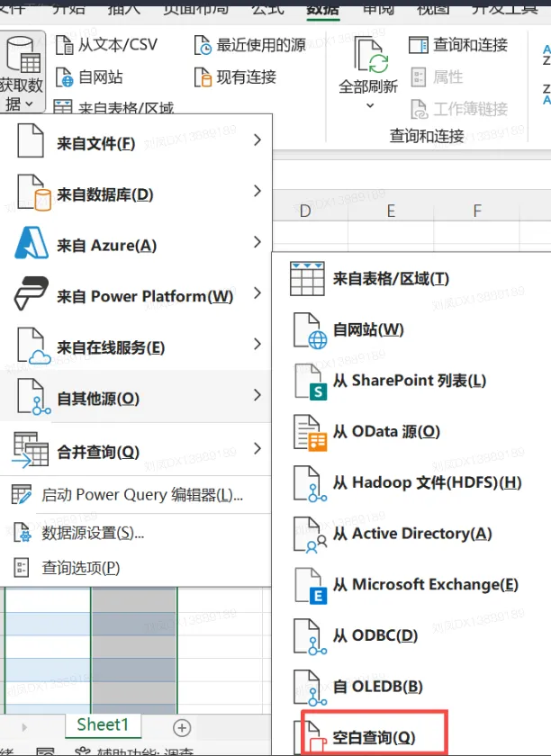551x756 pixels.
Task: Expand the 来自数据库(D) submenu arrow
Action: tap(257, 191)
